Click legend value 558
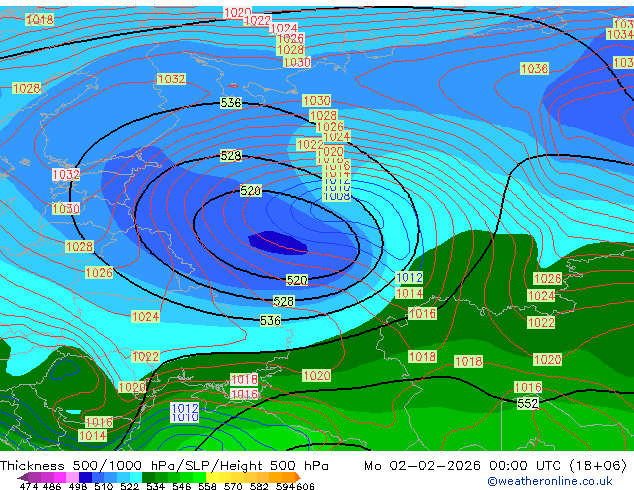 pos(207,486)
